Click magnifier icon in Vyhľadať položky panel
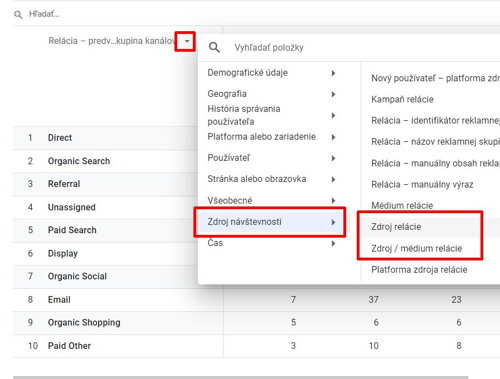Image resolution: width=500 pixels, height=379 pixels. pos(214,47)
